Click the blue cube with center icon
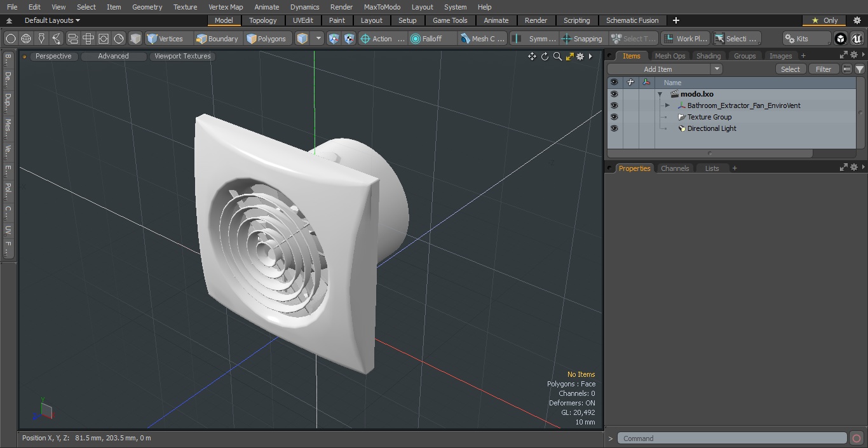The width and height of the screenshot is (868, 448). pos(334,39)
